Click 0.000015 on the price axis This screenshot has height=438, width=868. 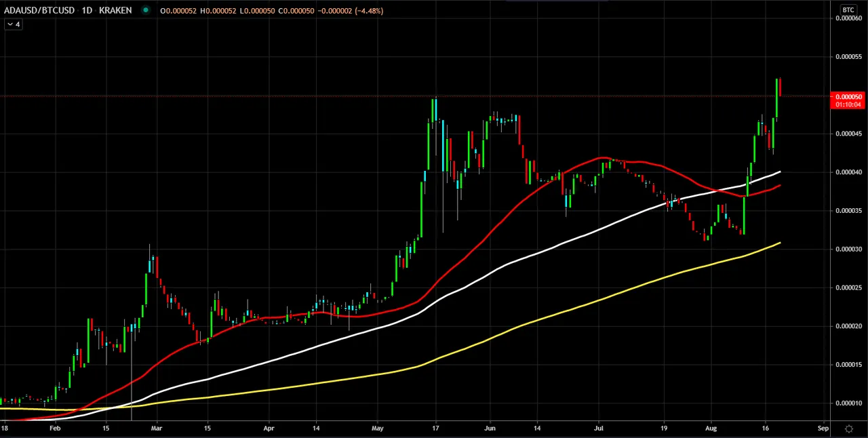coord(848,365)
